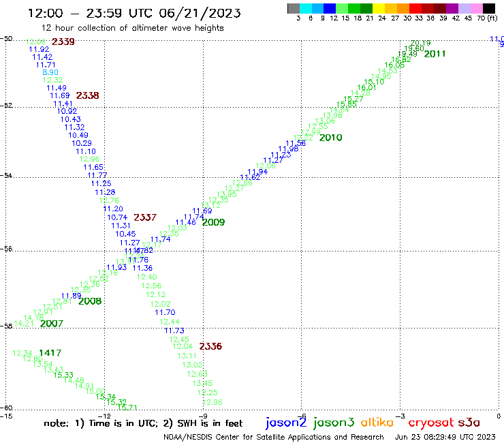
Task: Click the pass time label 2339
Action: pyautogui.click(x=63, y=42)
